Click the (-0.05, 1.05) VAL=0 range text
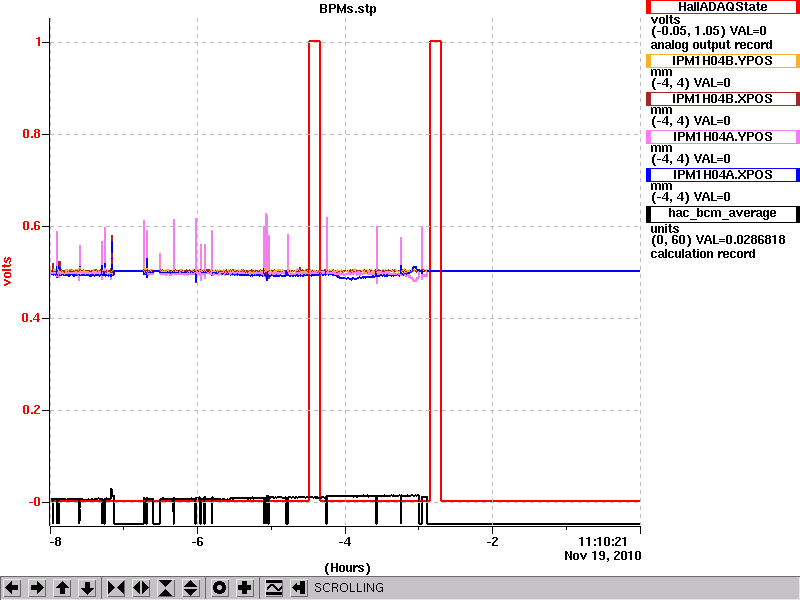 click(709, 31)
